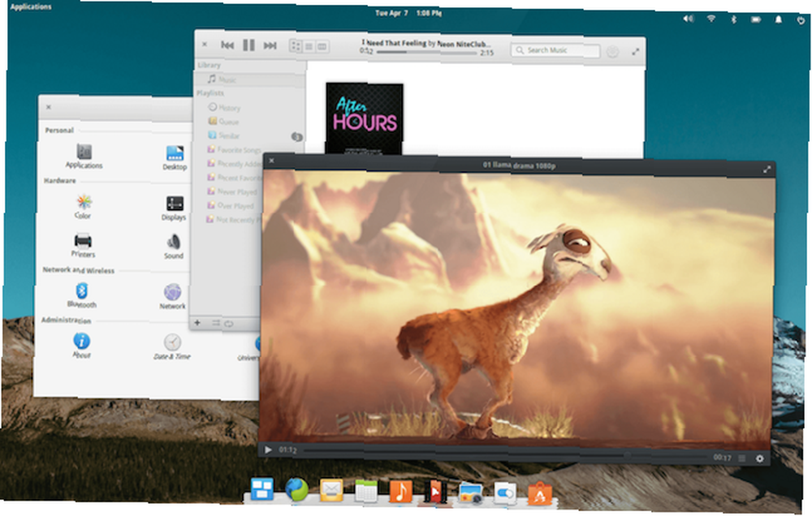Open video player settings gear
The image size is (812, 516).
point(760,458)
